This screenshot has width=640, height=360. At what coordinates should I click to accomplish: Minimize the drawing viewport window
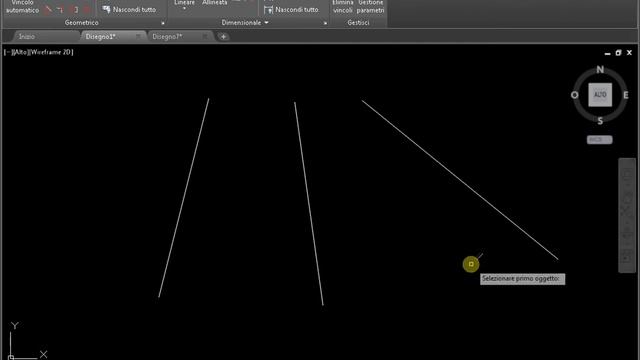point(607,53)
